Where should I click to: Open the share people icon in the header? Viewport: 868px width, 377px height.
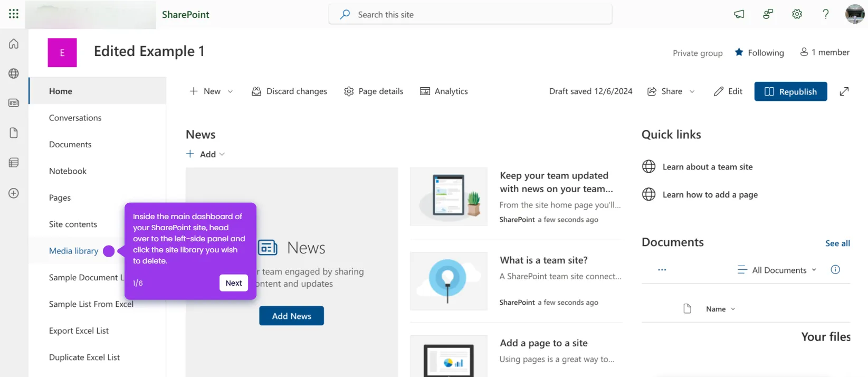click(768, 14)
